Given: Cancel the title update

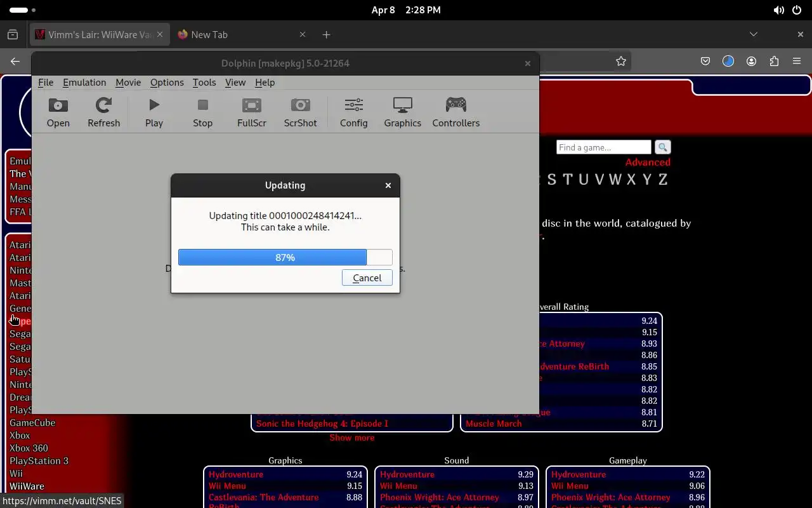Looking at the screenshot, I should pyautogui.click(x=367, y=277).
